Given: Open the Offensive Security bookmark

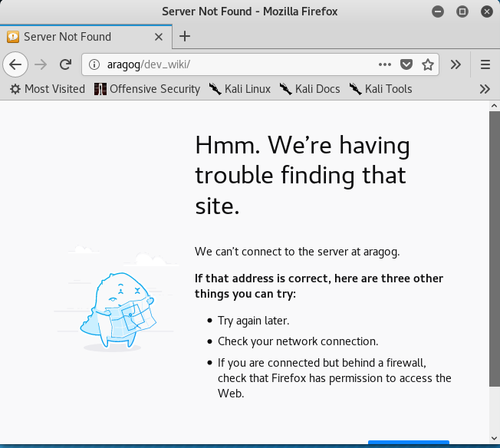Looking at the screenshot, I should (147, 89).
